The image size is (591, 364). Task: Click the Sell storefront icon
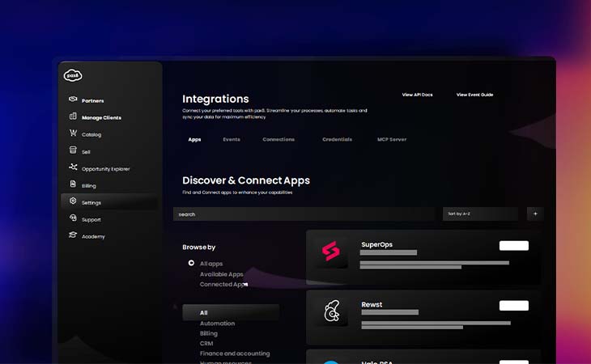73,150
